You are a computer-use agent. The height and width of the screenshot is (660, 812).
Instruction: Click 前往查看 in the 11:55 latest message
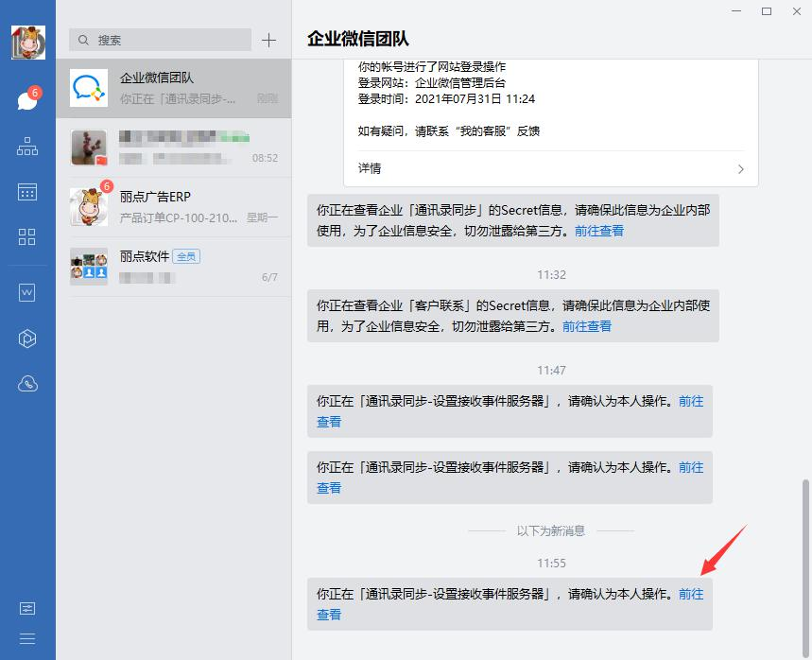tap(691, 594)
